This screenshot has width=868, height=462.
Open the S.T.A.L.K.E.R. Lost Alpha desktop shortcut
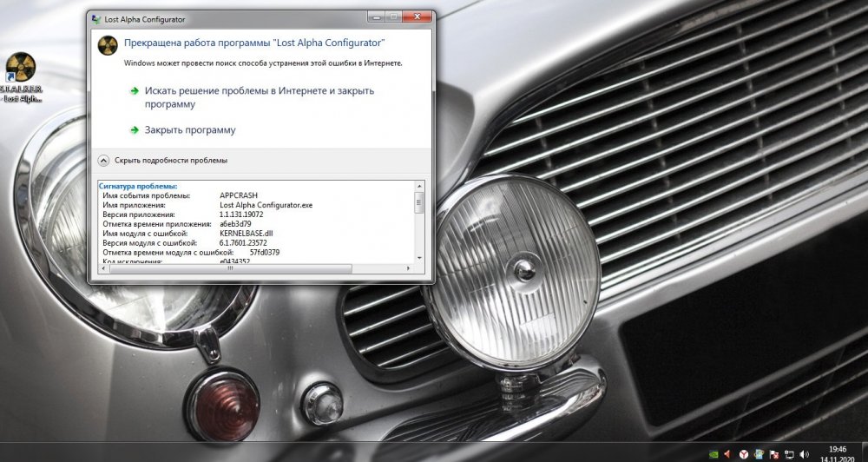point(21,77)
